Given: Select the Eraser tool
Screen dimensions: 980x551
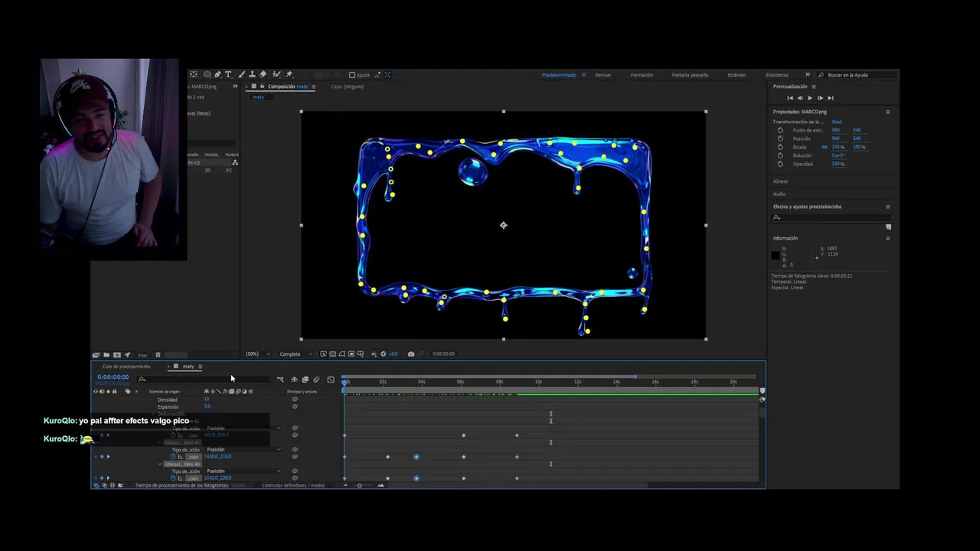Looking at the screenshot, I should coord(263,74).
